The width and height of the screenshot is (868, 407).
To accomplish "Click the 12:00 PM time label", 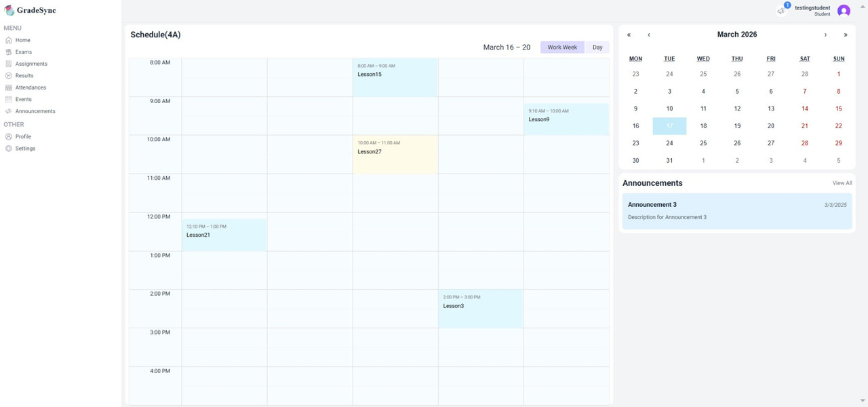I will tap(160, 217).
